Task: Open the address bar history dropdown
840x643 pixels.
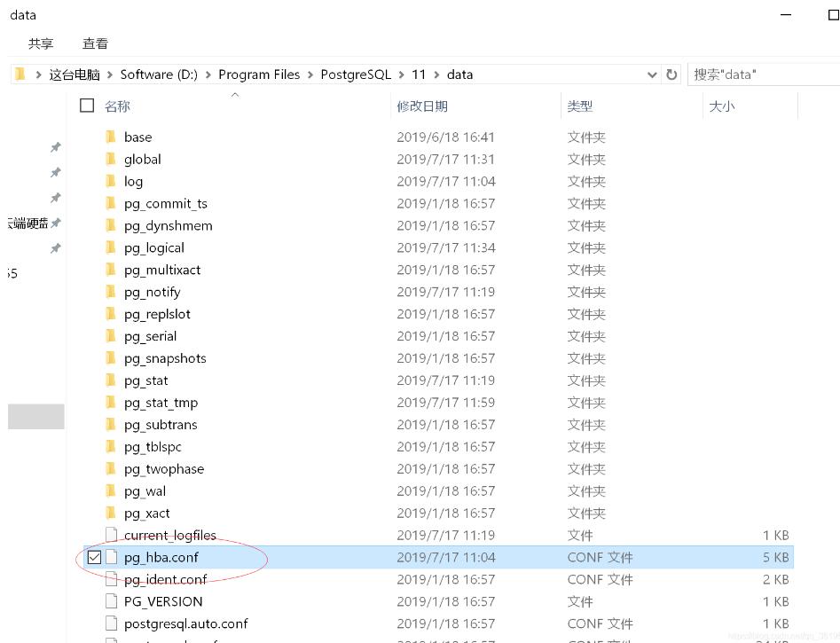Action: pyautogui.click(x=652, y=74)
